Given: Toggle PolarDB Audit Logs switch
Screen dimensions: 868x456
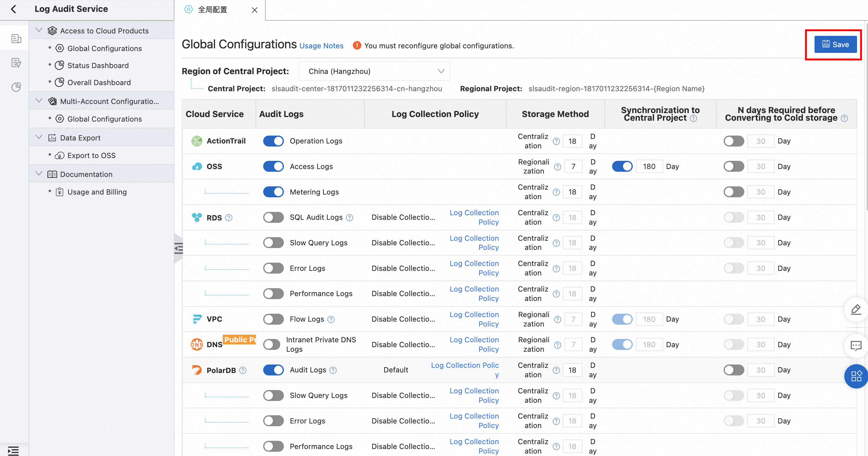Looking at the screenshot, I should click(273, 370).
